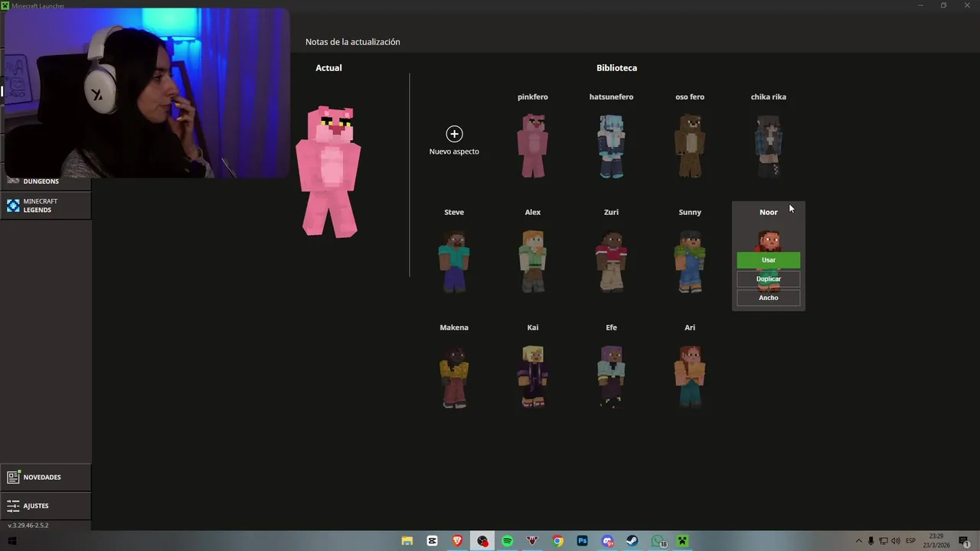Click Minecraft Launcher creeper taskbar icon

(x=682, y=541)
